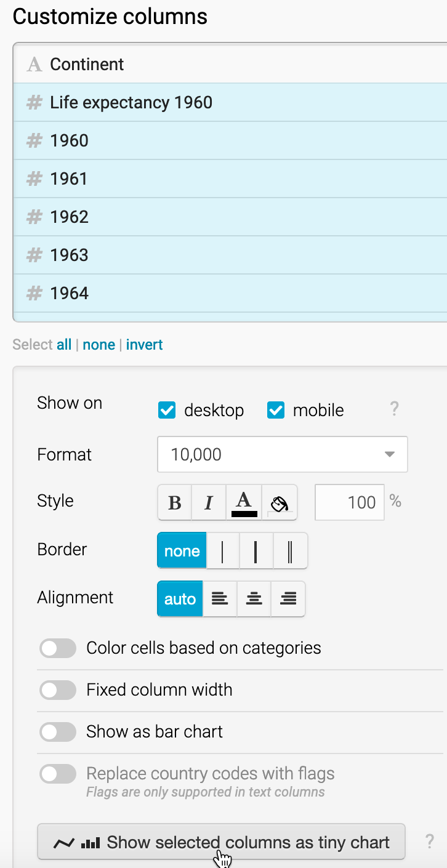This screenshot has height=868, width=447.
Task: Open the Format 10,000 dropdown
Action: [283, 454]
